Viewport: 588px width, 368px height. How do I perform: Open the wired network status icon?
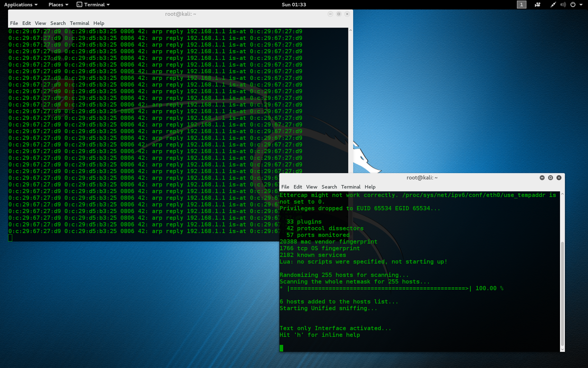tap(553, 5)
